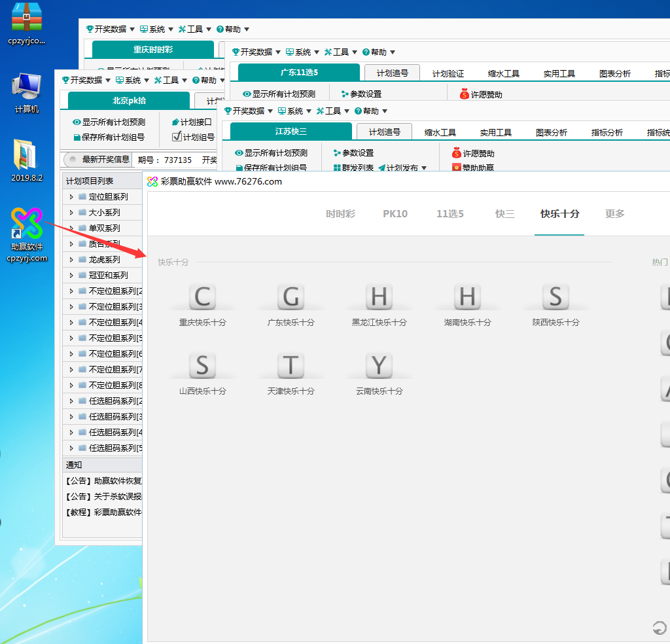
Task: Select the 北京pk拾 window tab
Action: [129, 100]
